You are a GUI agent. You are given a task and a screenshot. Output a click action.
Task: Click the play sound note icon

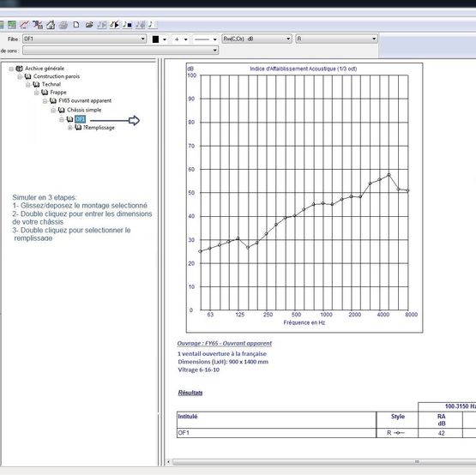pos(114,25)
